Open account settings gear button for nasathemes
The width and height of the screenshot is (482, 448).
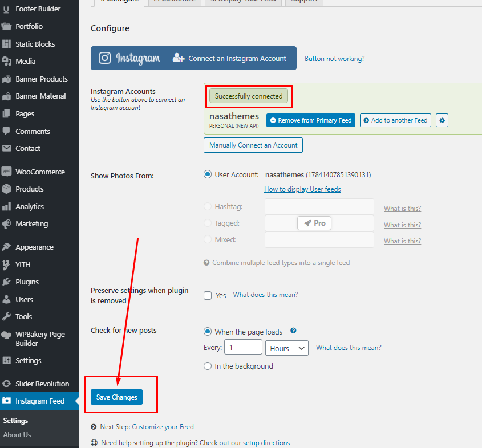click(x=442, y=120)
